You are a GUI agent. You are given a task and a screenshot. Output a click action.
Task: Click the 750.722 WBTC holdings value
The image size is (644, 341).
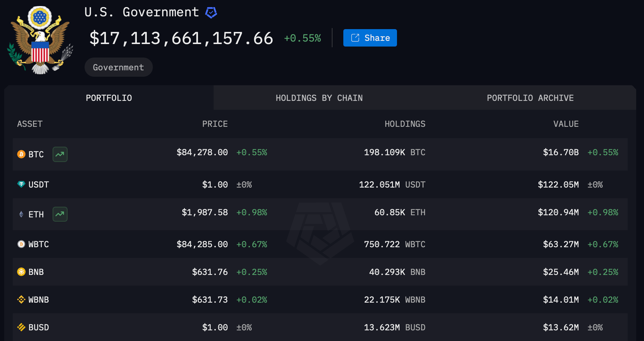[395, 244]
